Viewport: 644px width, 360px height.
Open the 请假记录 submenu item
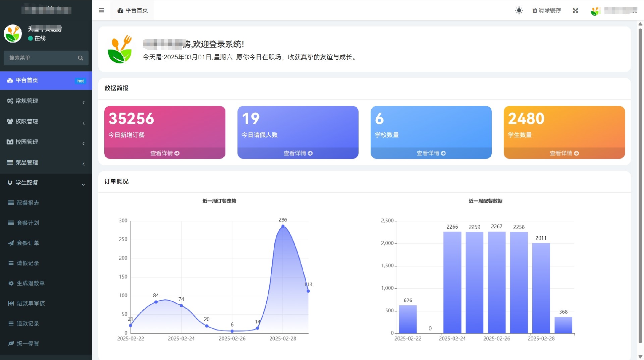46,263
